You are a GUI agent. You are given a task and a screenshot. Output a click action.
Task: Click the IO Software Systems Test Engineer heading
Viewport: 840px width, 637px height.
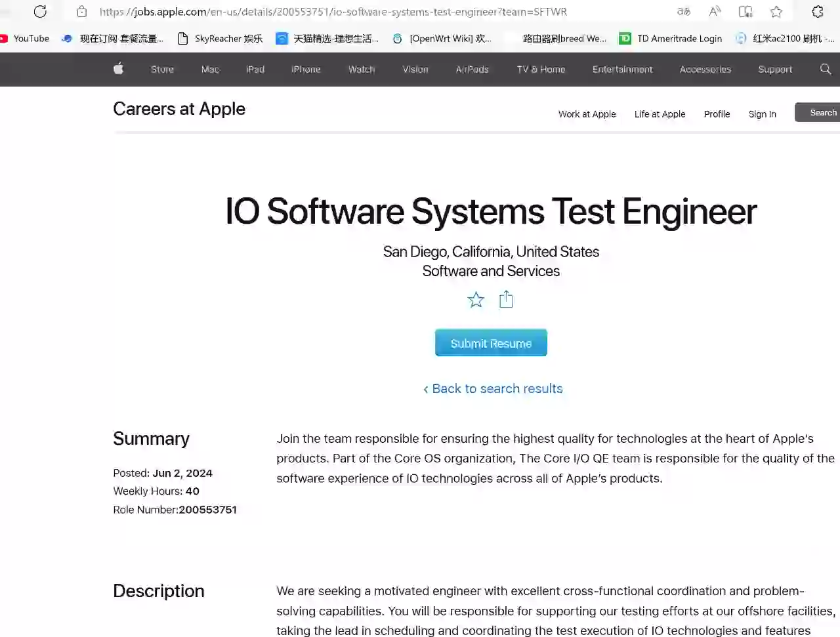pyautogui.click(x=491, y=211)
